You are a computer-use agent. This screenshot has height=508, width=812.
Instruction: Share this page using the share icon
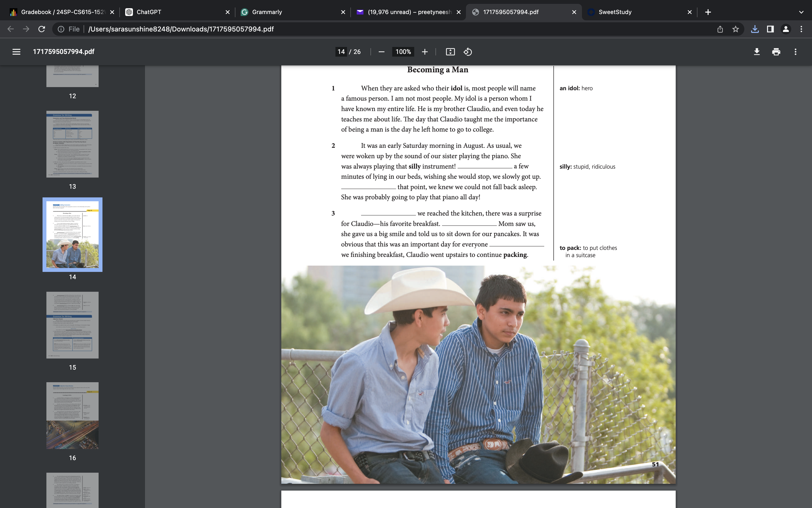tap(720, 29)
